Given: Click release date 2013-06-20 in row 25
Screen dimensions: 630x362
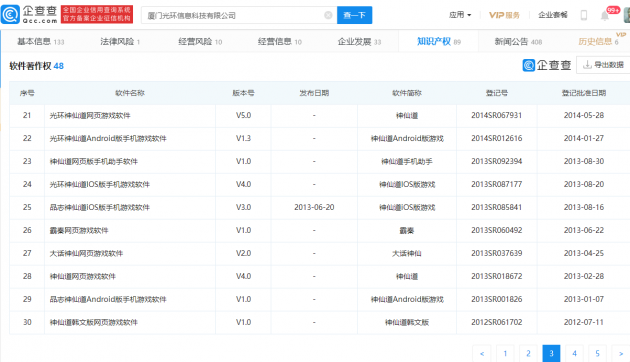Looking at the screenshot, I should pyautogui.click(x=314, y=207).
